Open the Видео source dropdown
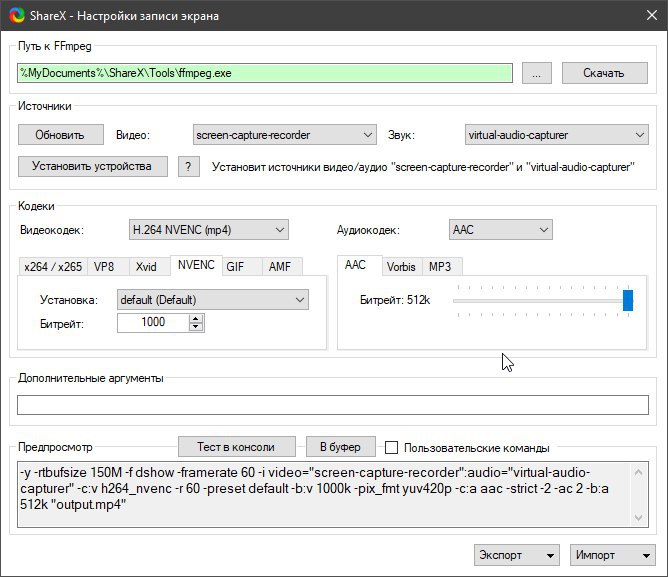This screenshot has height=577, width=668. [285, 135]
